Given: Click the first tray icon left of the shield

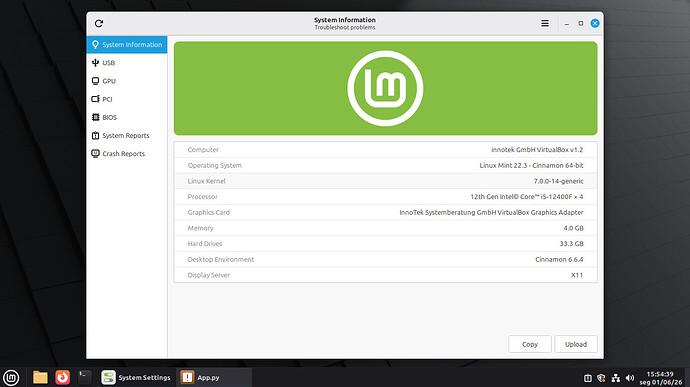Looking at the screenshot, I should coord(587,378).
